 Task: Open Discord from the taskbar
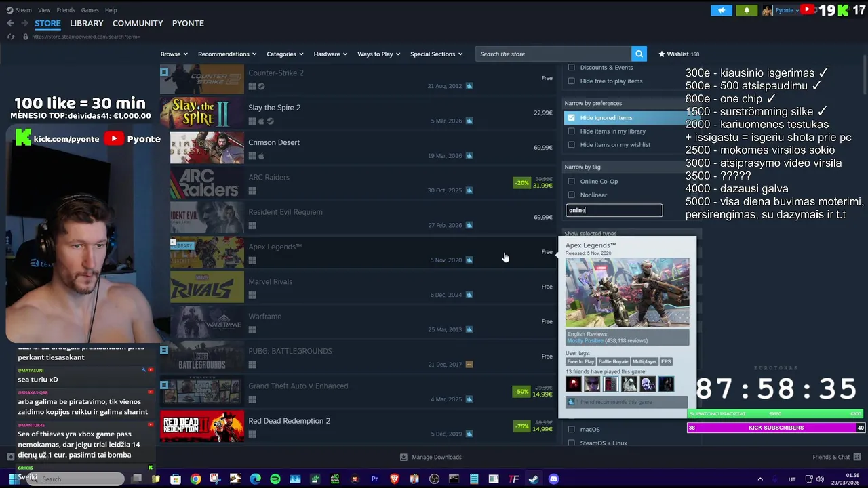[553, 479]
